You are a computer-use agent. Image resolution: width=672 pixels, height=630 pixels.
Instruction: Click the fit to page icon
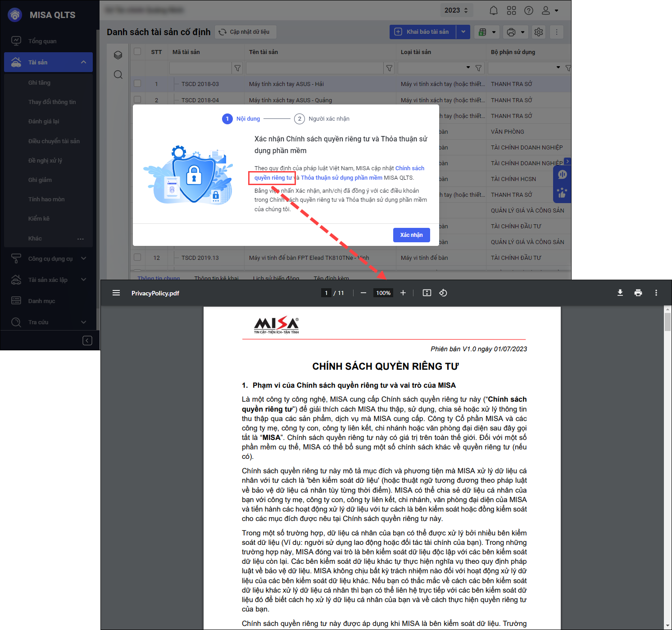tap(427, 293)
